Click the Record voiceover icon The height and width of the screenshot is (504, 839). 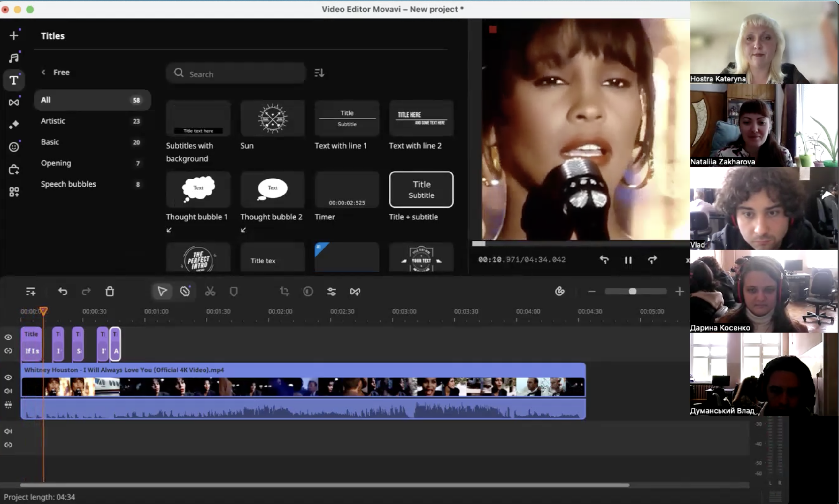point(559,291)
